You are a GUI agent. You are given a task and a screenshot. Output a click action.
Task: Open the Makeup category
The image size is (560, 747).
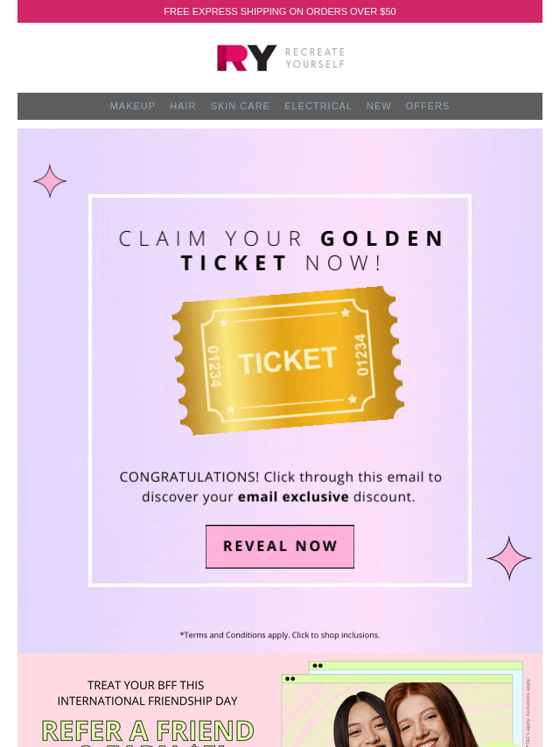(132, 106)
